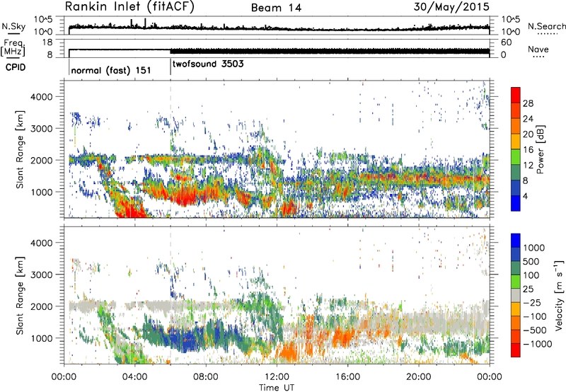Click the "Velocity [m s⁻¹]" color bar label
The image size is (566, 392).
559,295
